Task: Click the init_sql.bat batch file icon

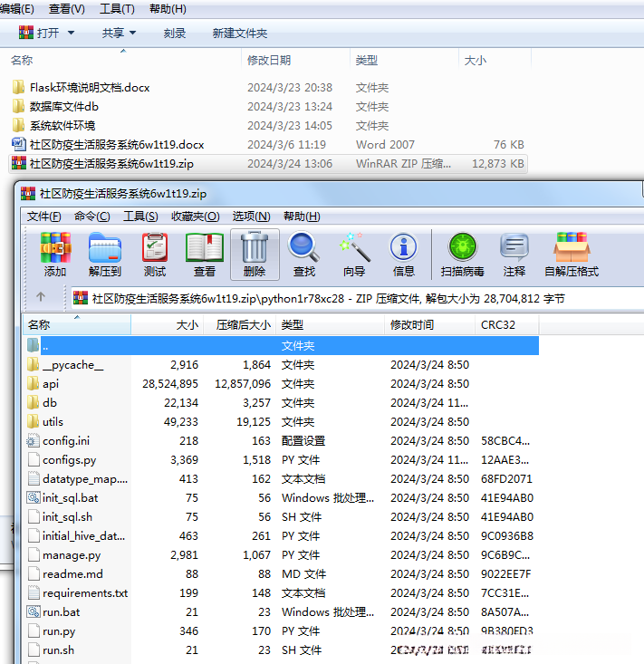Action: tap(33, 497)
